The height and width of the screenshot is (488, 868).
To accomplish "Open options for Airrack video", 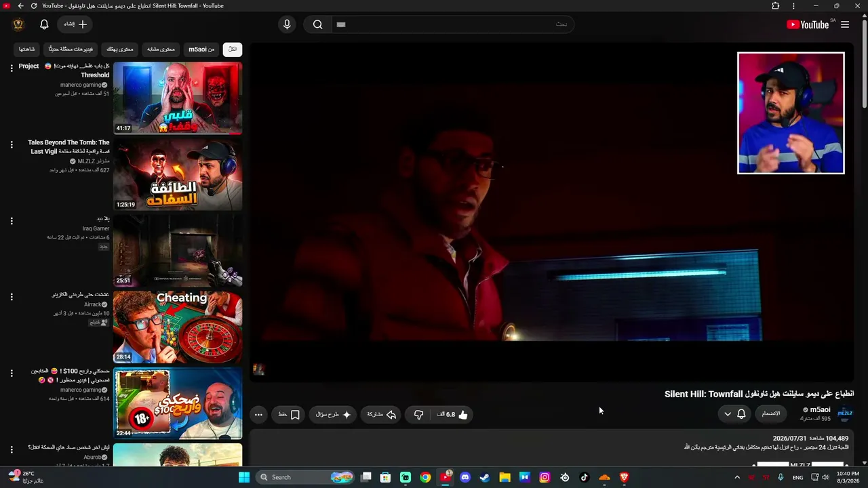I will pos(11,297).
